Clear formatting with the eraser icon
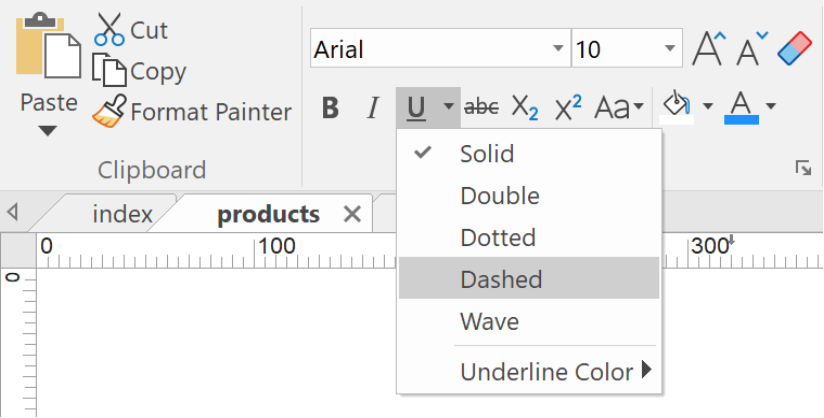Screen dimensions: 824x418 pos(795,48)
